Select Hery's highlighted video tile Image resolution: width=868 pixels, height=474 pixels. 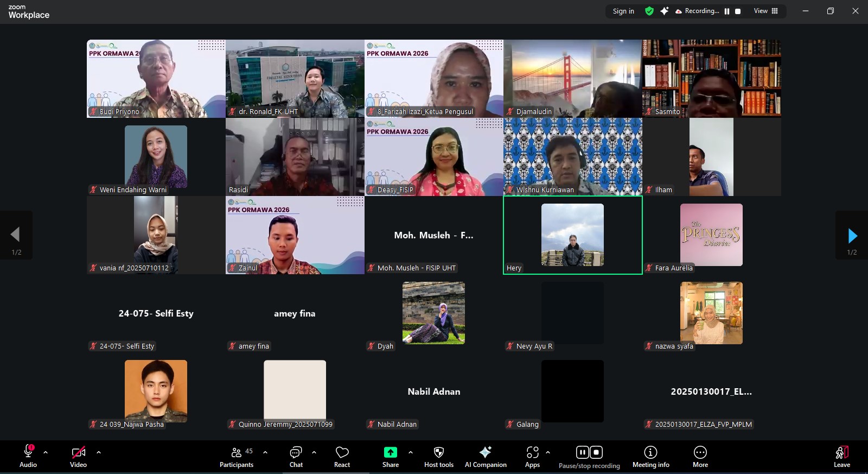[572, 235]
